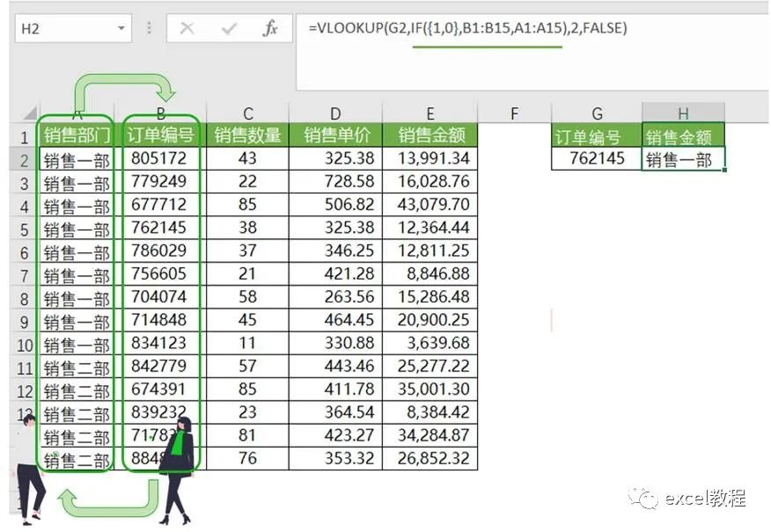The height and width of the screenshot is (532, 771).
Task: Select order number 842779
Action: [x=160, y=366]
